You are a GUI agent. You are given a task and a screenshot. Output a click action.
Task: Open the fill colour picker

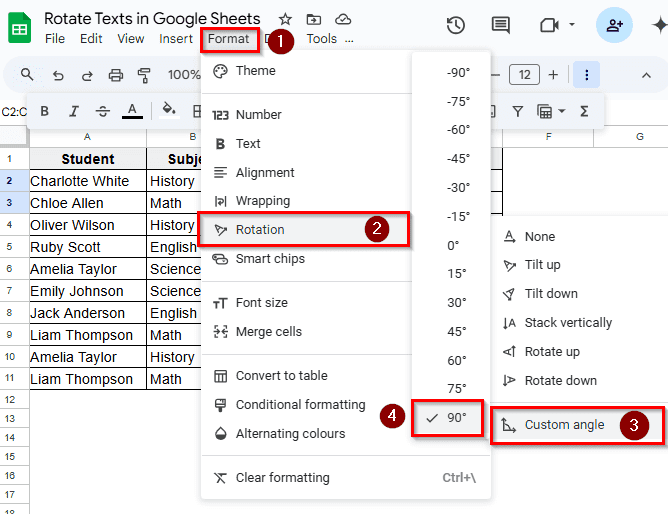pyautogui.click(x=169, y=111)
